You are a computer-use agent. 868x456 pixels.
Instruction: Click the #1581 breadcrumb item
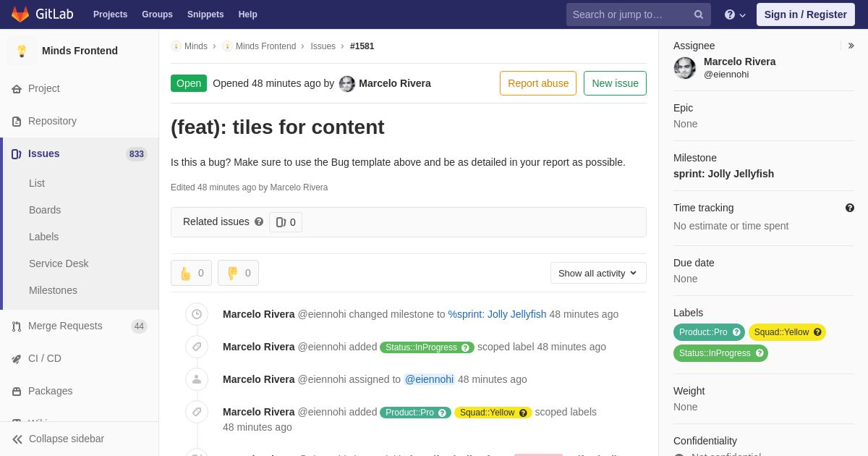(x=362, y=46)
